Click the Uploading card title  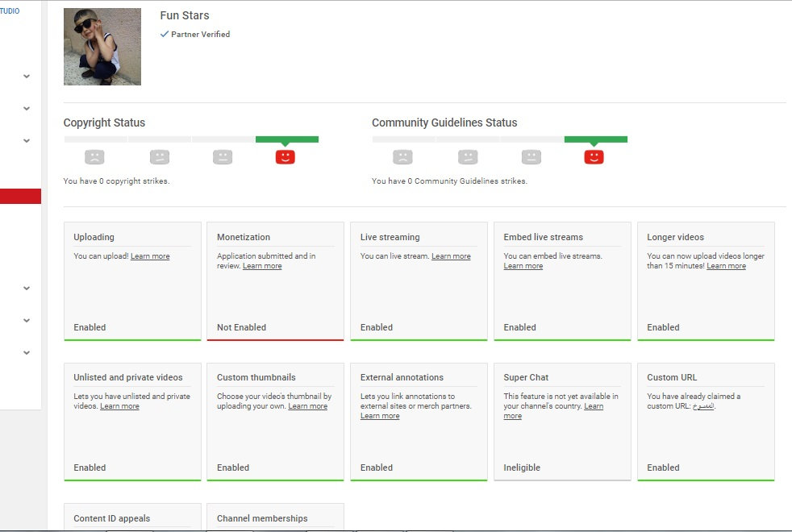coord(94,237)
